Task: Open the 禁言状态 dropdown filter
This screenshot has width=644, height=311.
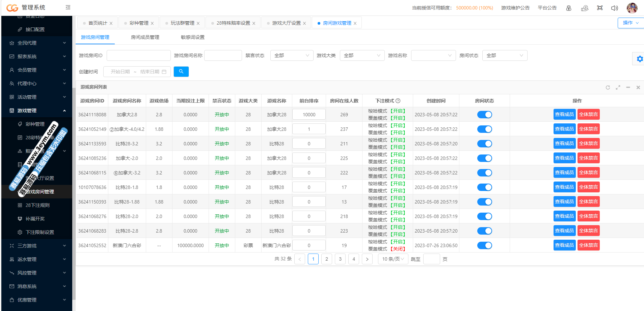Action: click(292, 55)
